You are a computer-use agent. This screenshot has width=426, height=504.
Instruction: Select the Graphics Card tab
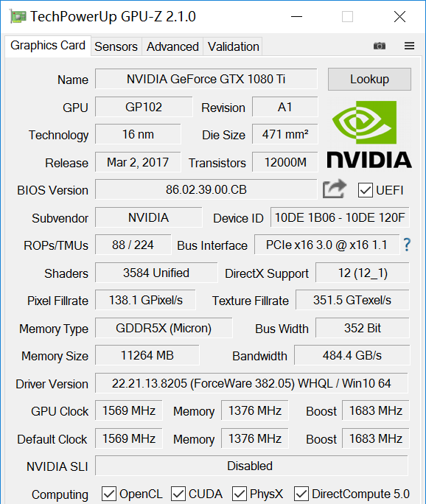[x=48, y=46]
